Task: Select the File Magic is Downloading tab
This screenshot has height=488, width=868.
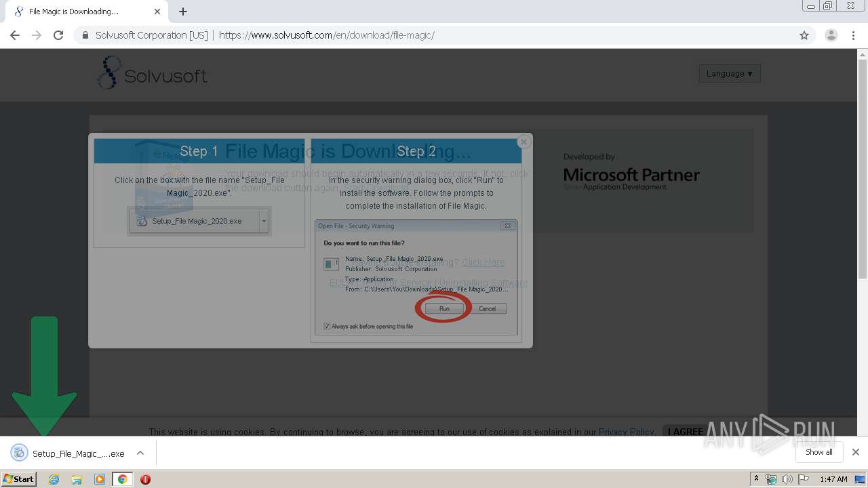Action: (x=87, y=12)
